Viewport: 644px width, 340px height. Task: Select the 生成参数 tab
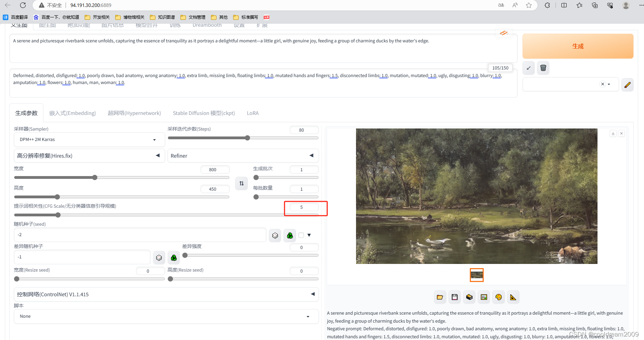[x=26, y=113]
